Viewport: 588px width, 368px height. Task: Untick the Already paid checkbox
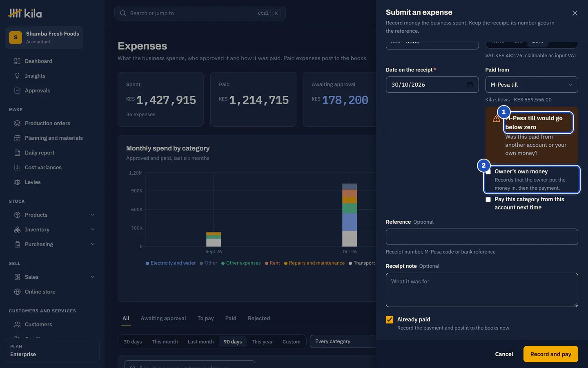(x=390, y=320)
